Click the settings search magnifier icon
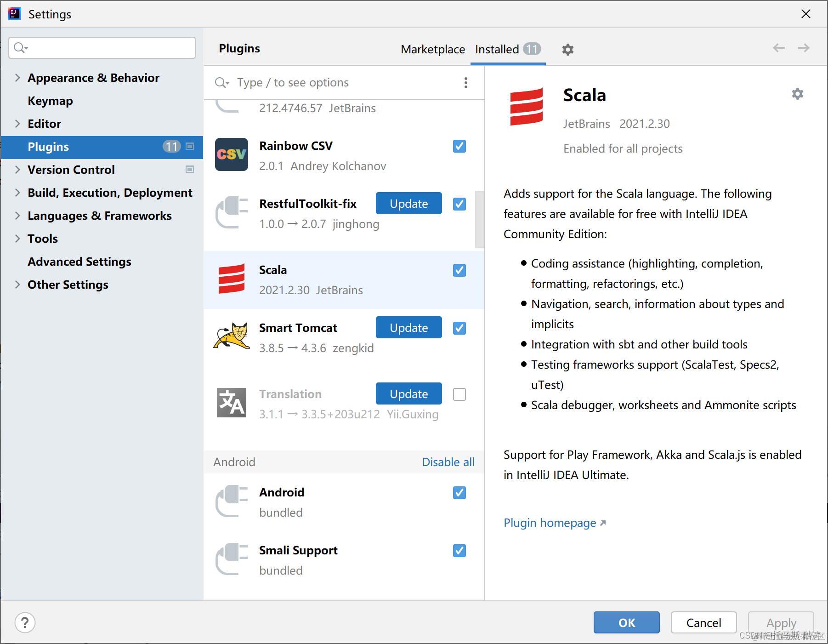The height and width of the screenshot is (644, 828). [21, 48]
